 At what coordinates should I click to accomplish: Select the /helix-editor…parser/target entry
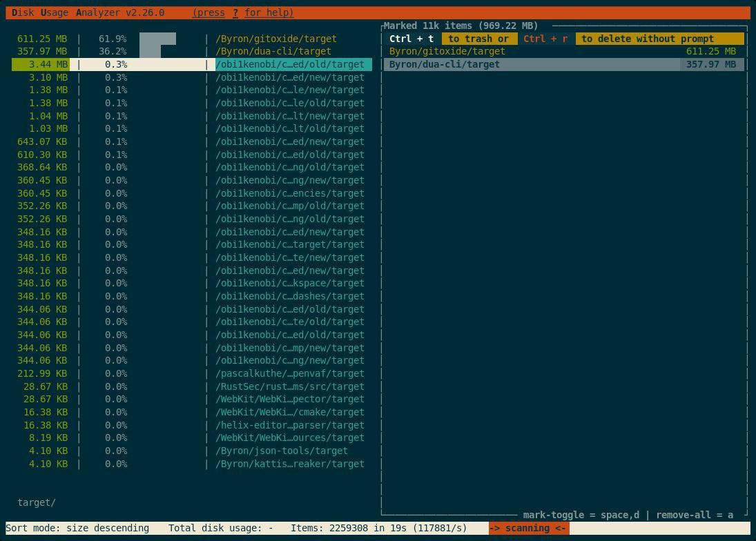(290, 425)
